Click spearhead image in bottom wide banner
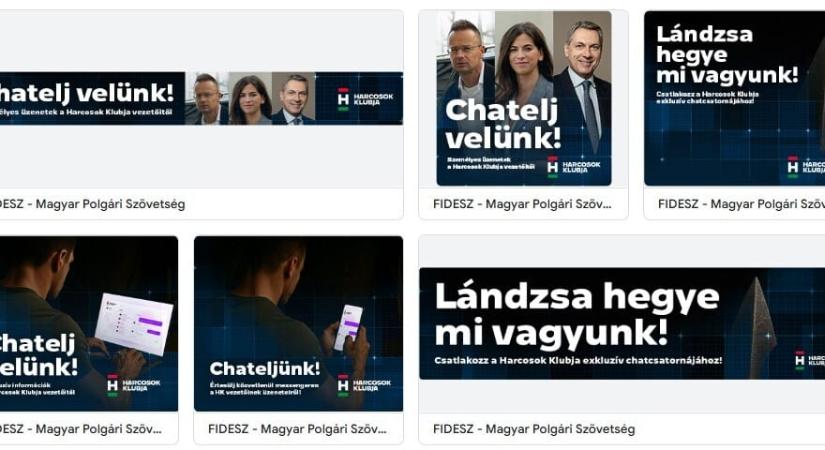Image resolution: width=825 pixels, height=450 pixels. pos(756,327)
